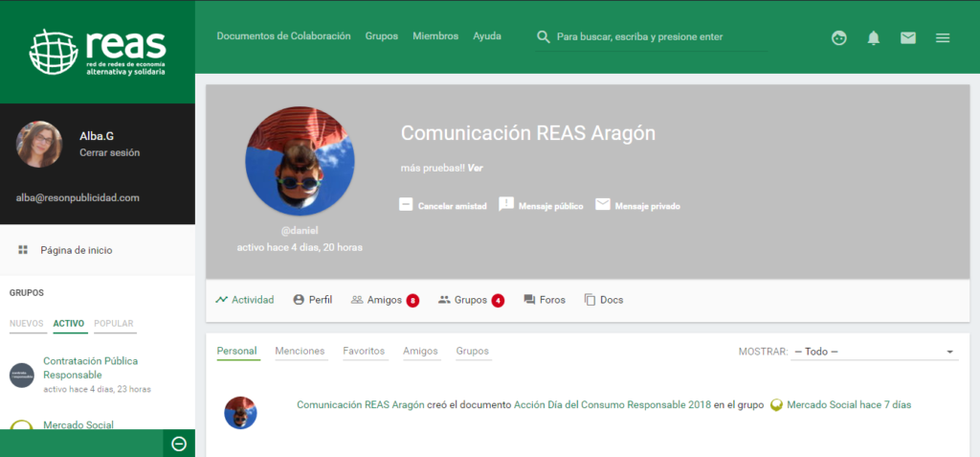Viewport: 980px width, 457px height.
Task: Open the Docs tab
Action: tap(603, 300)
